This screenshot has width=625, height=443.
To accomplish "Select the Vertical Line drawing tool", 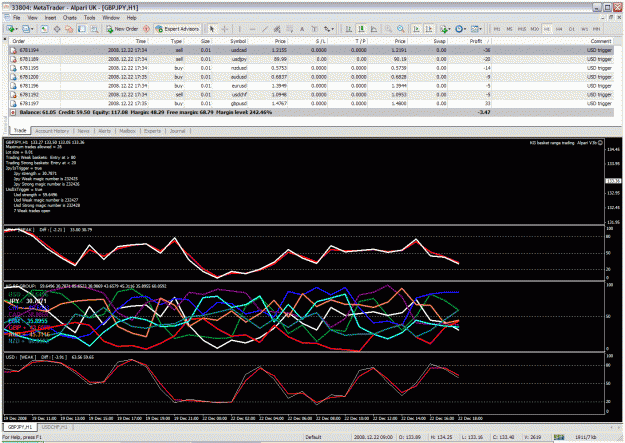I will (x=240, y=29).
